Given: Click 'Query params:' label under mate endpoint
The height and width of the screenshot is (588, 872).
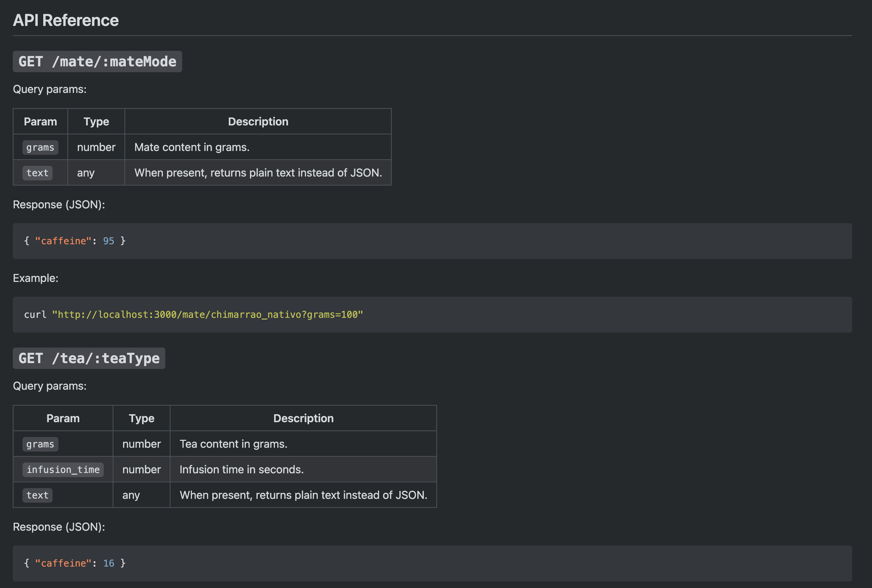Looking at the screenshot, I should 50,89.
